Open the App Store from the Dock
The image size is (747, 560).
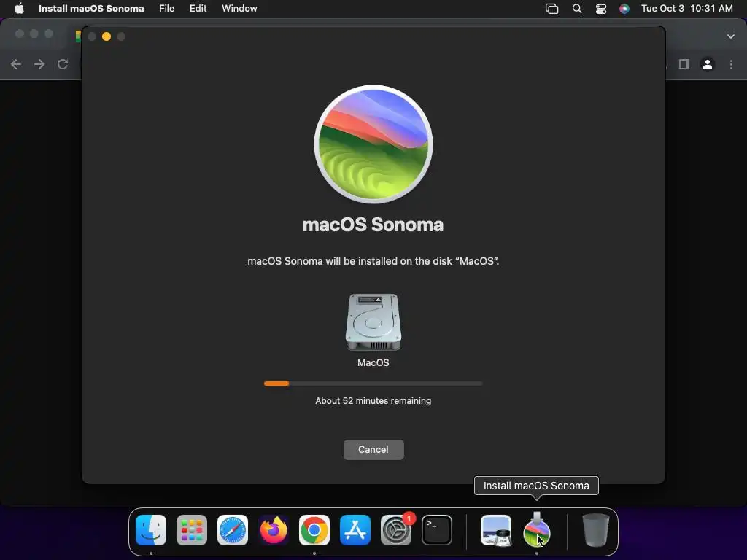pos(355,530)
